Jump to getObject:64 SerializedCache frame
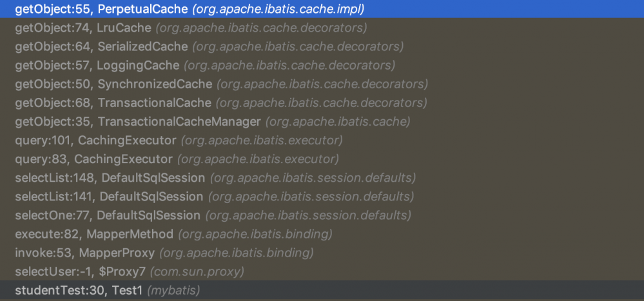 pos(101,47)
